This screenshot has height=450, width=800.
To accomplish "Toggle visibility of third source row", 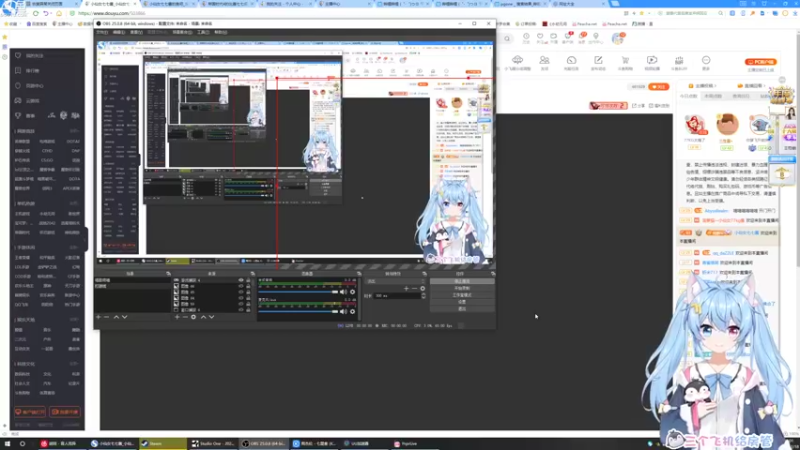I will pos(241,292).
